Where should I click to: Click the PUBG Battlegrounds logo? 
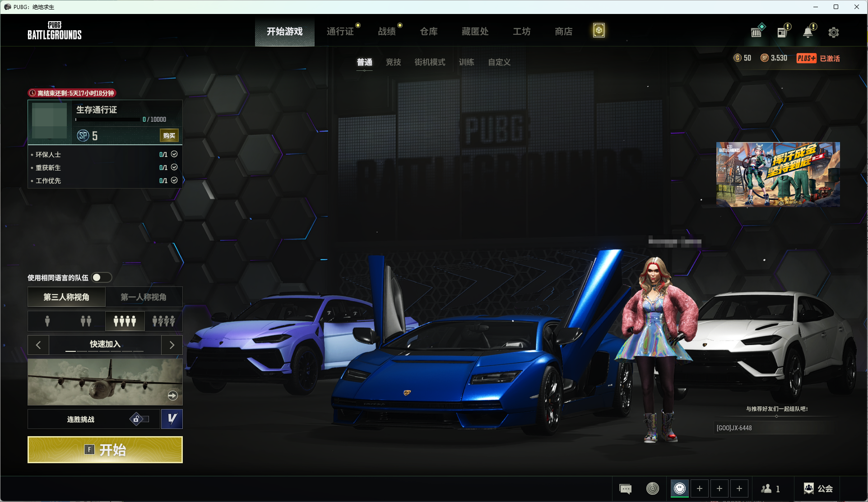pos(55,31)
